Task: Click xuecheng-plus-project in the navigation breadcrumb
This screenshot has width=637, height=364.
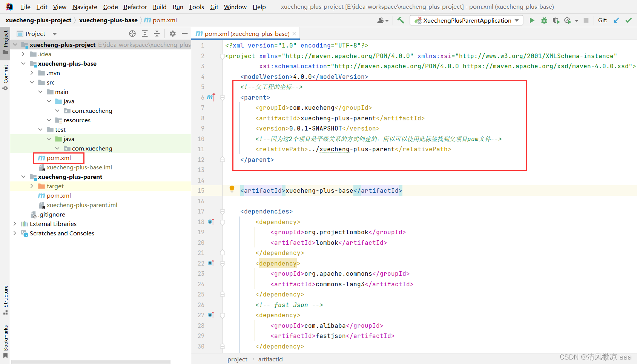Action: click(38, 20)
